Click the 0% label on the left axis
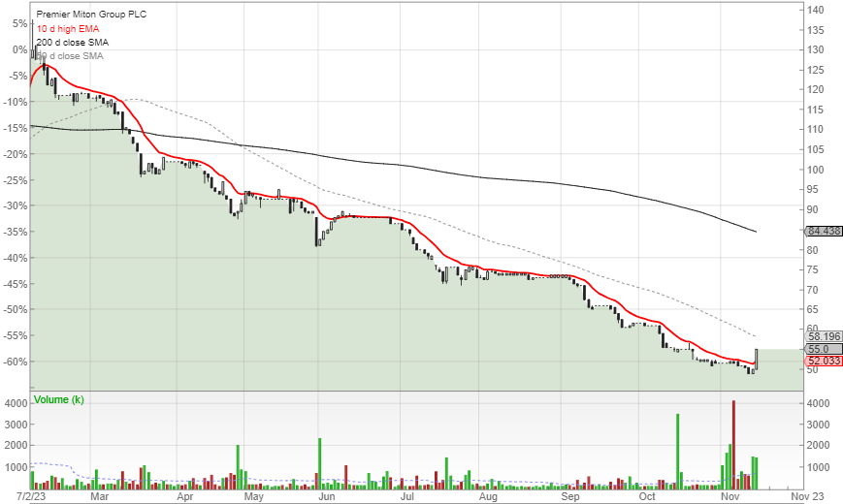843x504 pixels. 20,49
